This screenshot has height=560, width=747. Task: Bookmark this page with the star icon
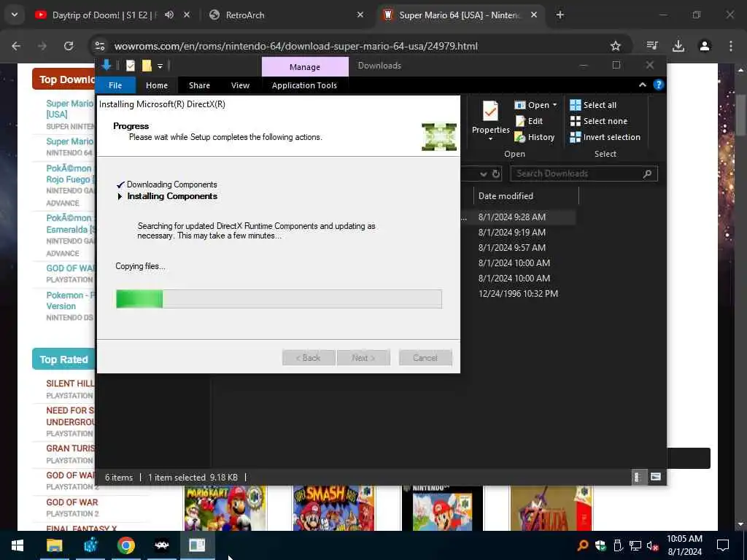(x=616, y=46)
